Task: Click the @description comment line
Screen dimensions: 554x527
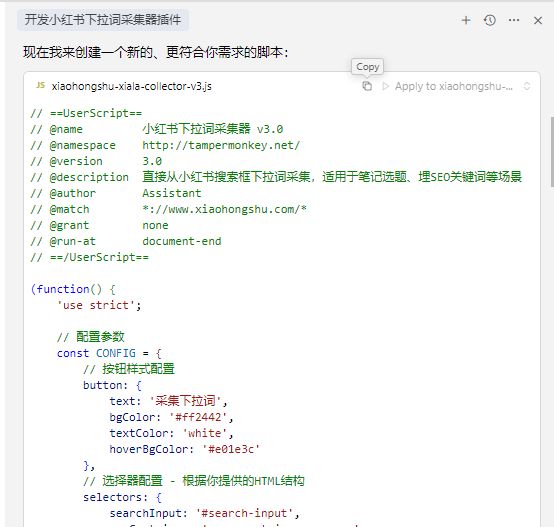Action: [276, 177]
